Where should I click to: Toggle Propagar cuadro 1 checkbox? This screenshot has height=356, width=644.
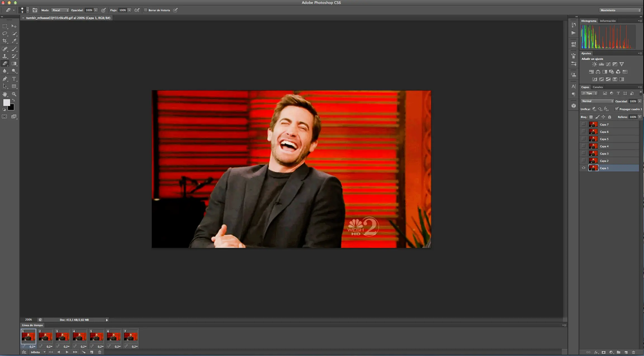[x=617, y=109]
